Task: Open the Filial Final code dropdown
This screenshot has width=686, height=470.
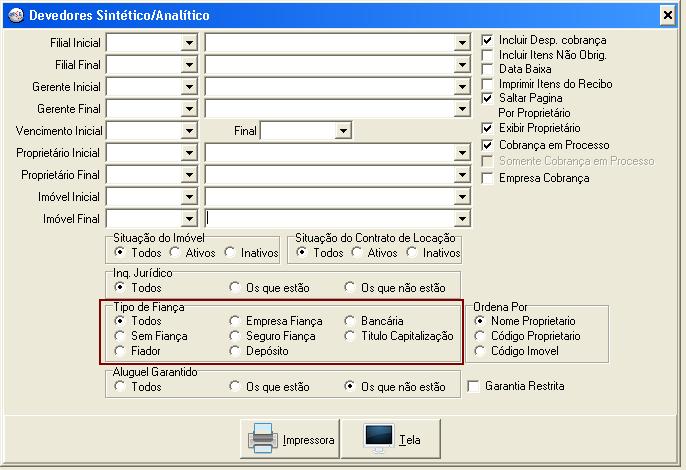Action: [x=189, y=65]
